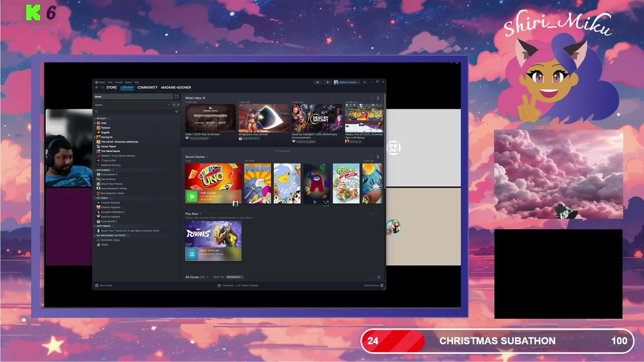Screen dimensions: 644x362
Task: Click the green play button on UNO
Action: [x=192, y=197]
